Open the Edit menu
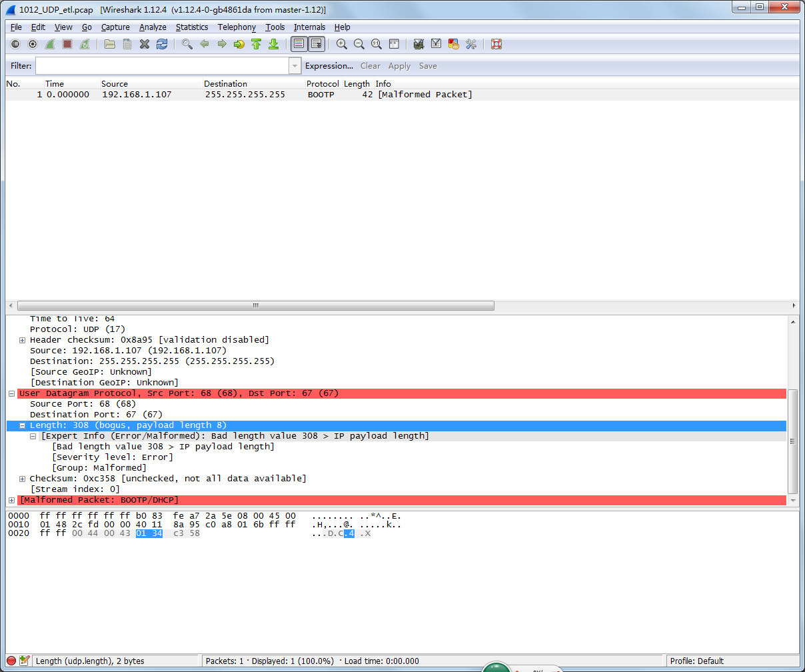The image size is (805, 672). [x=38, y=27]
